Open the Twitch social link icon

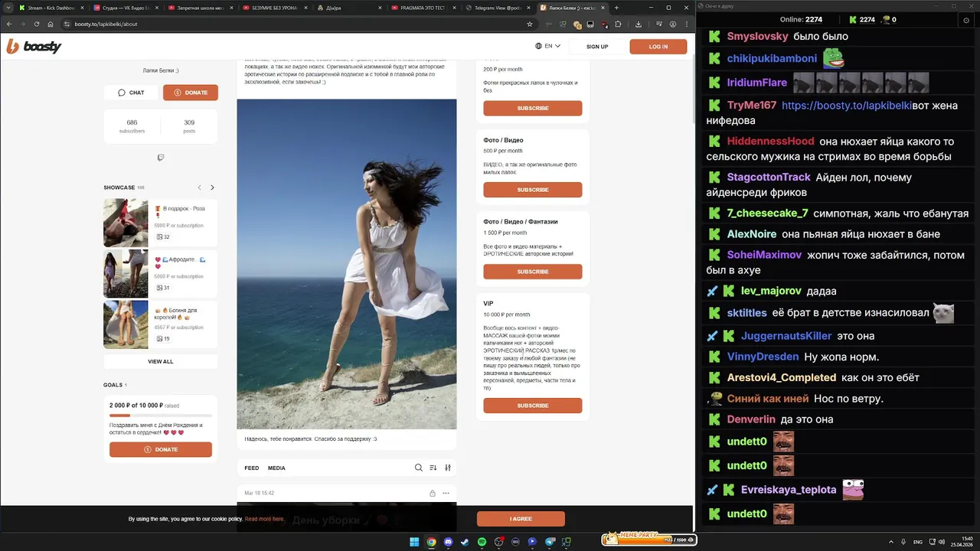[161, 158]
